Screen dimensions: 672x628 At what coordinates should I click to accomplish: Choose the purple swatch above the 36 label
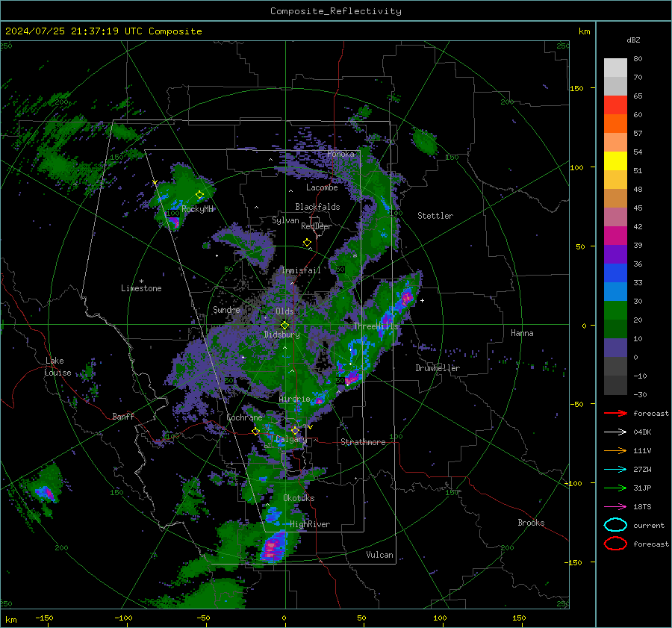[x=615, y=255]
